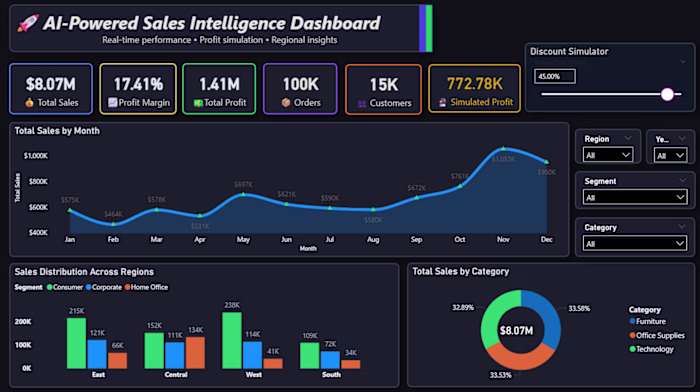Viewport: 700px width, 392px height.
Task: Click the 33.53% donut label
Action: click(500, 375)
